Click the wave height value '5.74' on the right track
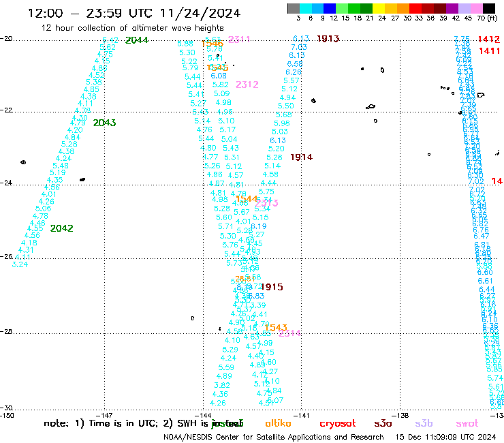504x443 pixels. coord(495,378)
